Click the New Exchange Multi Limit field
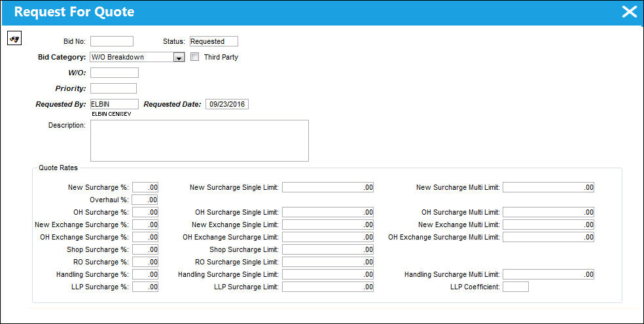Screen dimensions: 644x324 tap(548, 225)
